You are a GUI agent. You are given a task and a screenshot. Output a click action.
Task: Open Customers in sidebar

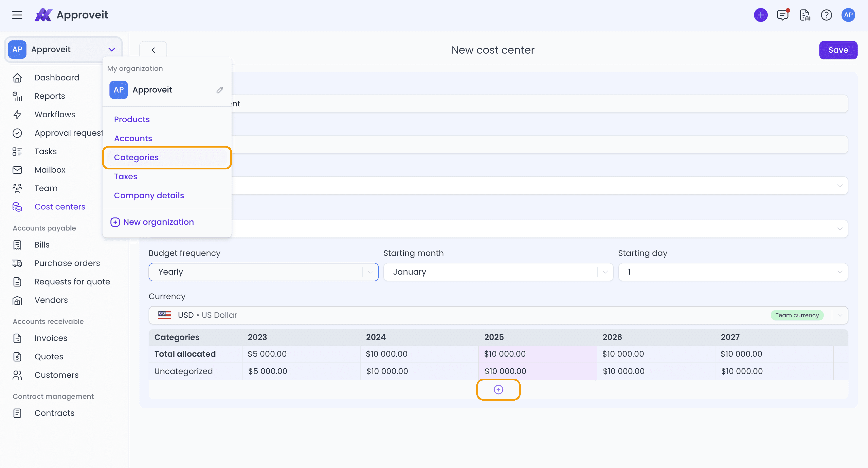[56, 375]
